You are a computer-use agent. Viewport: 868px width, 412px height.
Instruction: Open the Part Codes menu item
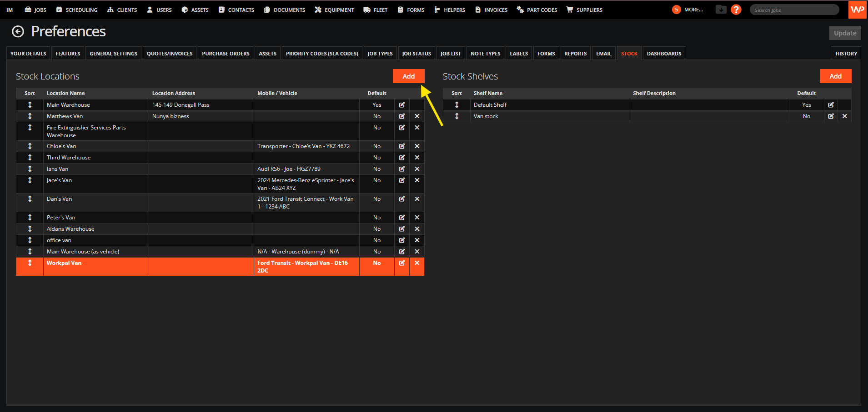[x=537, y=10]
